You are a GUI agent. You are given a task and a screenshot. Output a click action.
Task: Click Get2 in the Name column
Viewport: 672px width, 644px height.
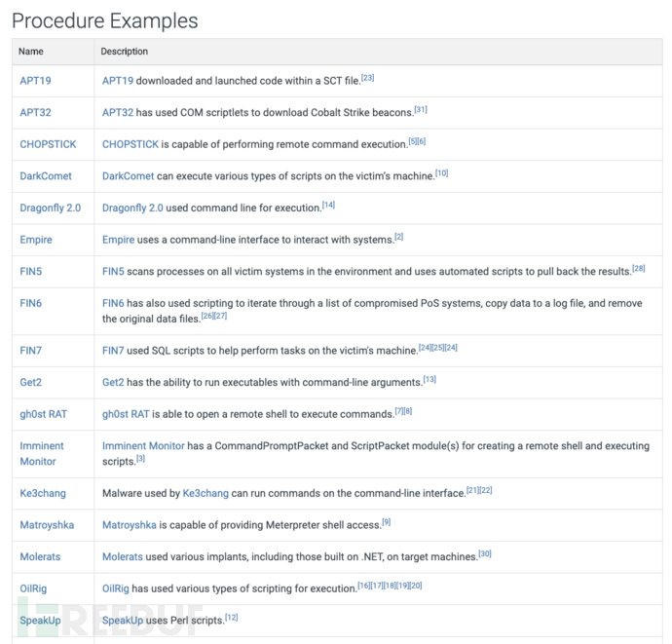[31, 382]
